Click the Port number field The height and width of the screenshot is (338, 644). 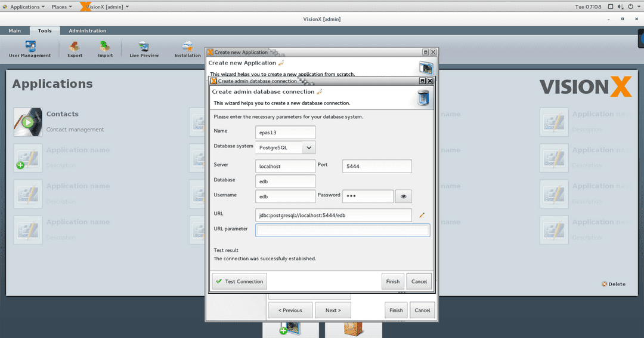(377, 167)
